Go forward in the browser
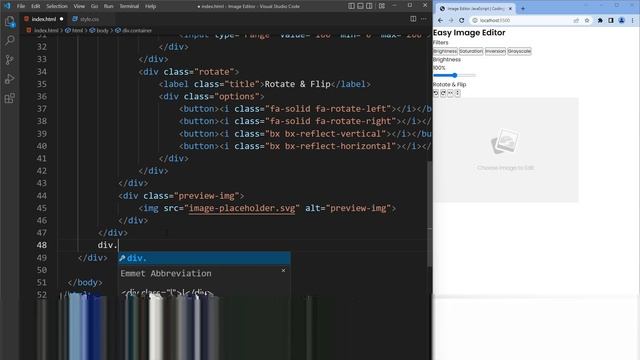The height and width of the screenshot is (360, 640). [451, 20]
